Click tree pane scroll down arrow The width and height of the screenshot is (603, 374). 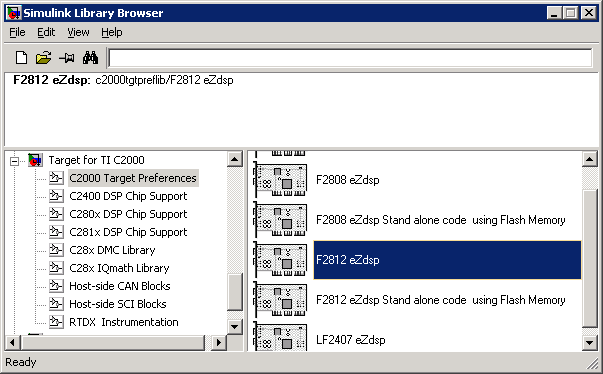coord(235,327)
